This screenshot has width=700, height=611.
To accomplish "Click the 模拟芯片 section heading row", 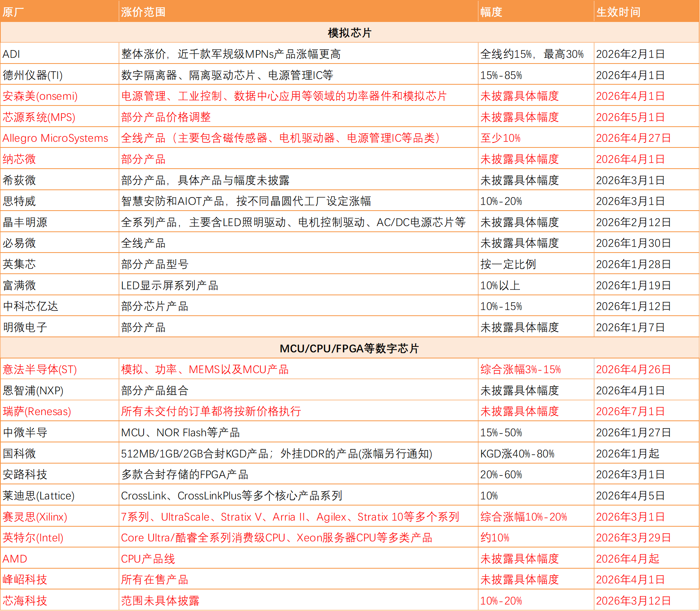I will click(x=350, y=33).
